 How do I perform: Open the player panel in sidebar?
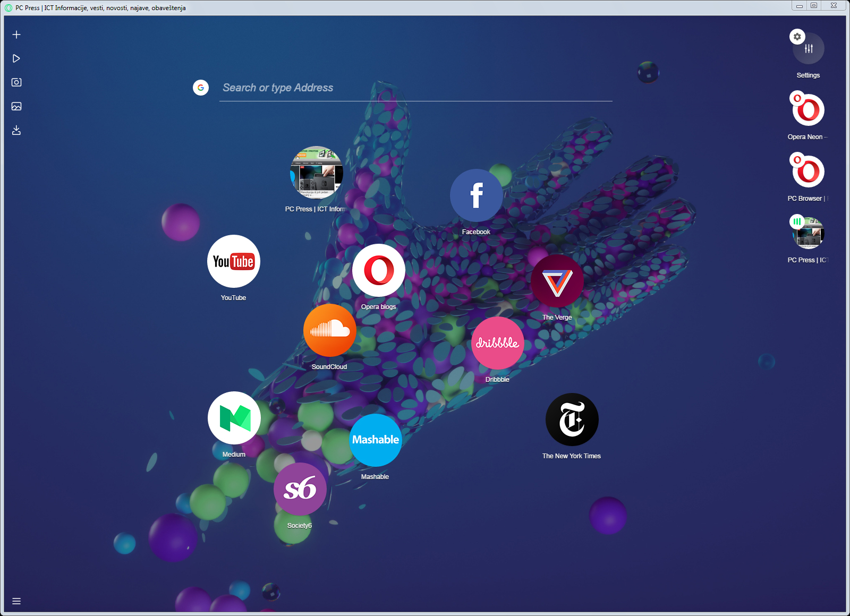pos(16,58)
